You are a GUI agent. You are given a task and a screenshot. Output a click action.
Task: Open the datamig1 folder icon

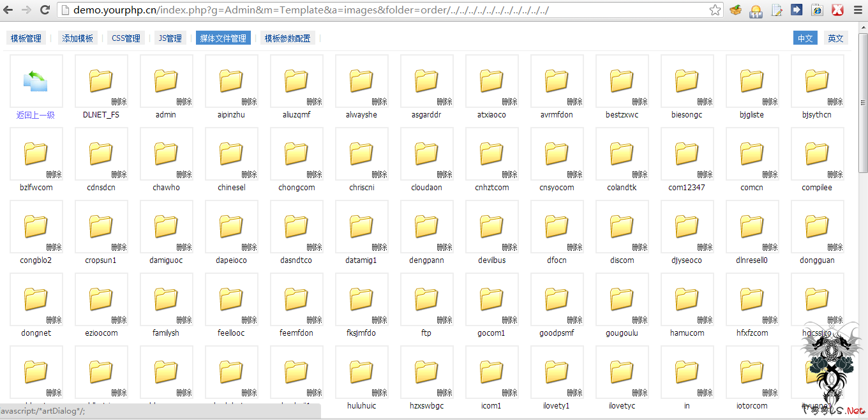pos(361,226)
